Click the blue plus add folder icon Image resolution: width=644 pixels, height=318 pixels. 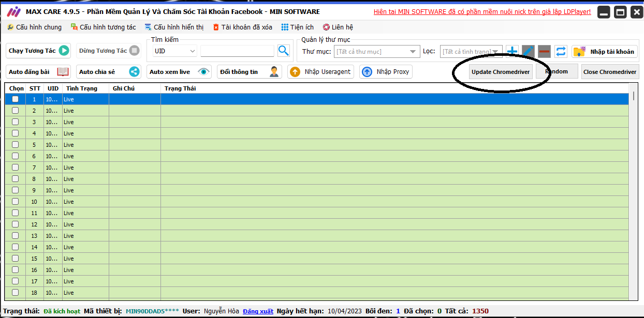pyautogui.click(x=512, y=51)
